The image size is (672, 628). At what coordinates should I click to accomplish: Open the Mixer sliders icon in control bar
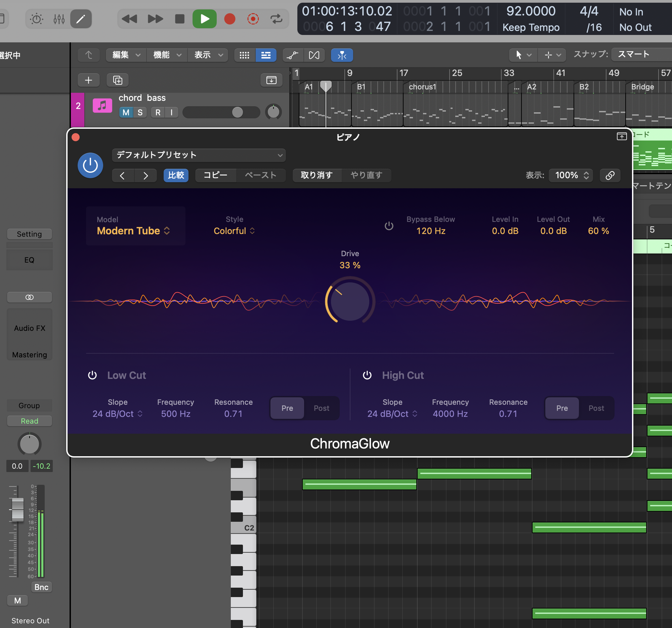[59, 19]
